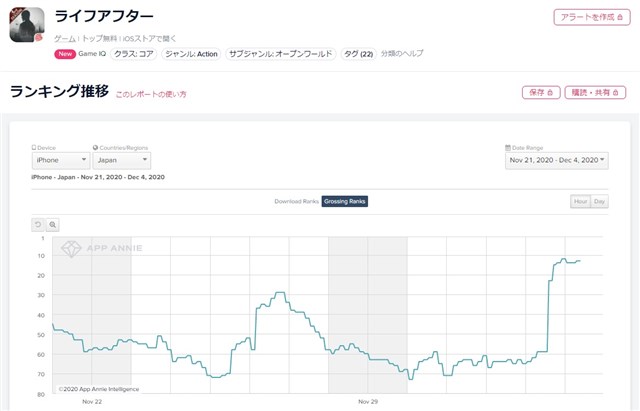Click the New badge next to Game IQ
Screen dimensions: 640x411
click(65, 53)
